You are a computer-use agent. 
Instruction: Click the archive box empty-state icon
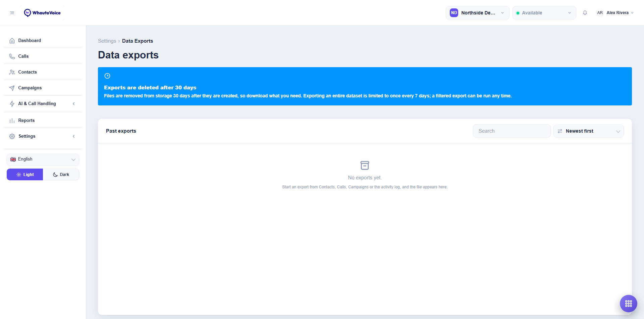tap(365, 165)
